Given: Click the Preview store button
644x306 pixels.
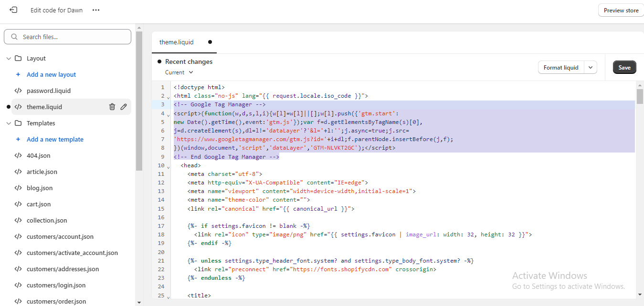Looking at the screenshot, I should point(620,10).
